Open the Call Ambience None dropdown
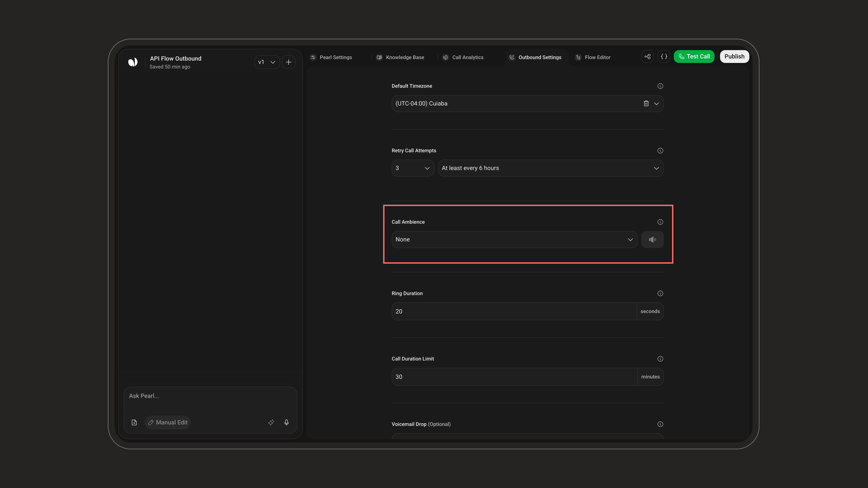Screen dimensions: 868x488 514,239
